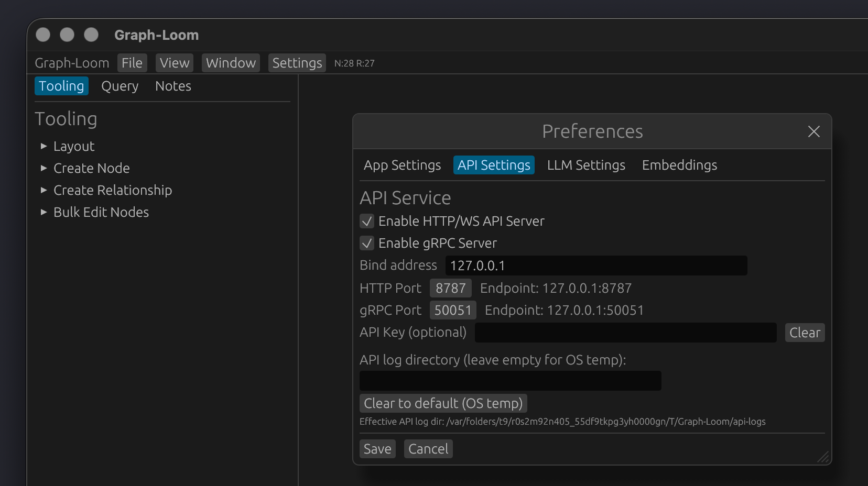
Task: Expand the Bulk Edit Nodes section
Action: tap(101, 212)
